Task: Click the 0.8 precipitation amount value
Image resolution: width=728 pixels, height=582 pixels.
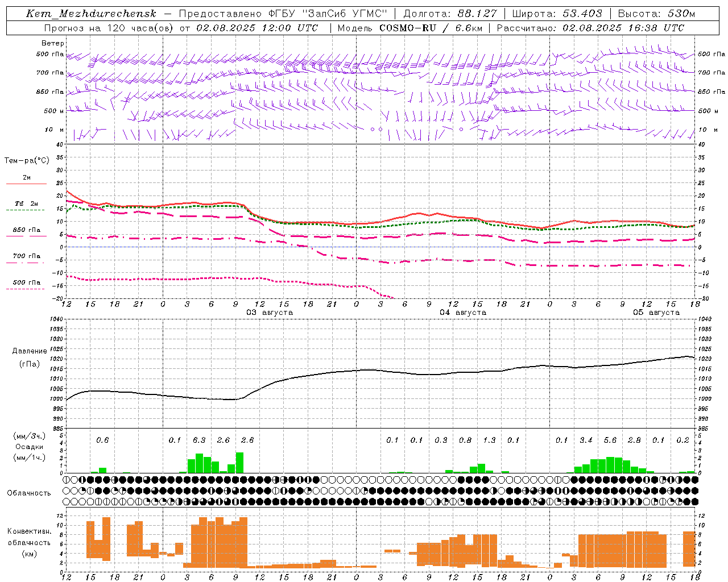Action: tap(465, 440)
